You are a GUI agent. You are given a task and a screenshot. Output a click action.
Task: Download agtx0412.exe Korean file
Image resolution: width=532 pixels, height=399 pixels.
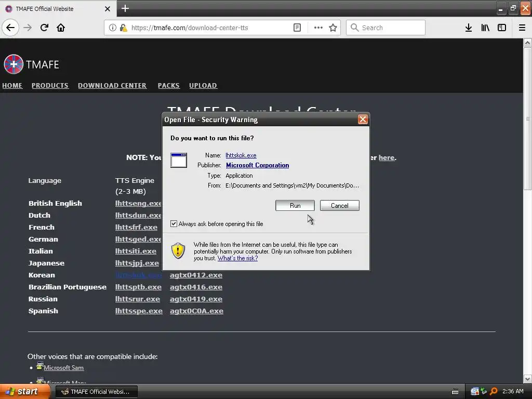pos(196,275)
